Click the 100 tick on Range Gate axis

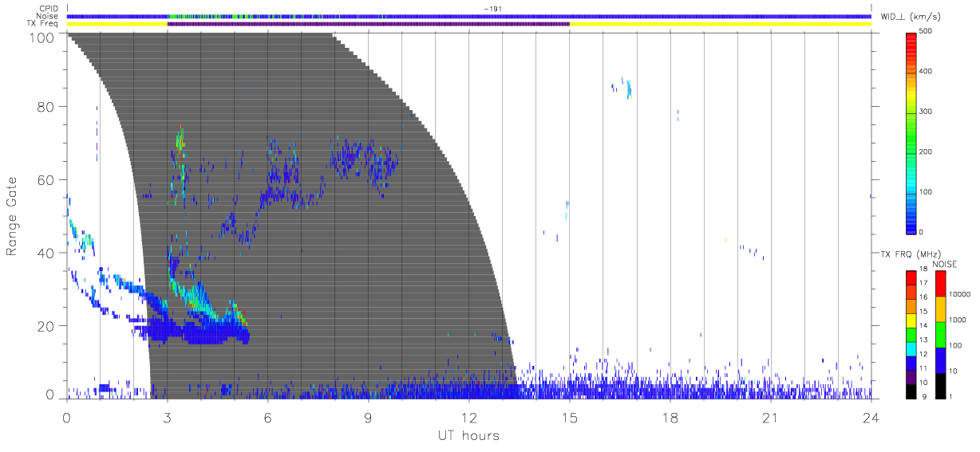coord(44,37)
